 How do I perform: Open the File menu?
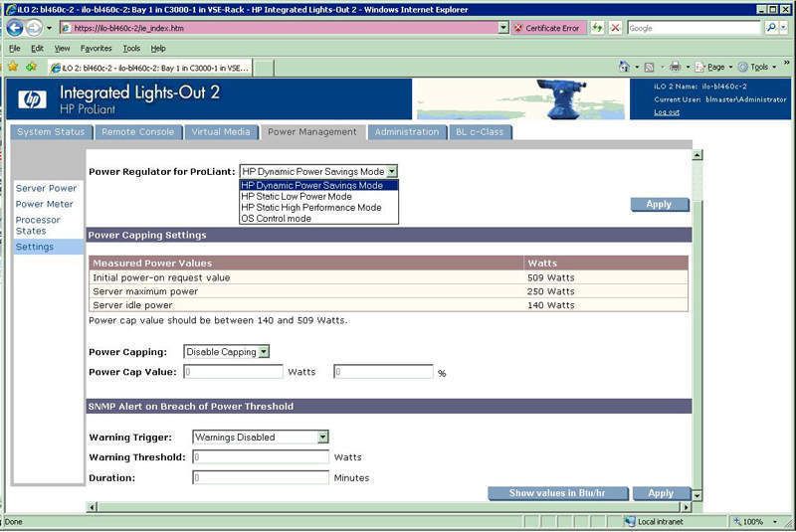click(x=14, y=48)
